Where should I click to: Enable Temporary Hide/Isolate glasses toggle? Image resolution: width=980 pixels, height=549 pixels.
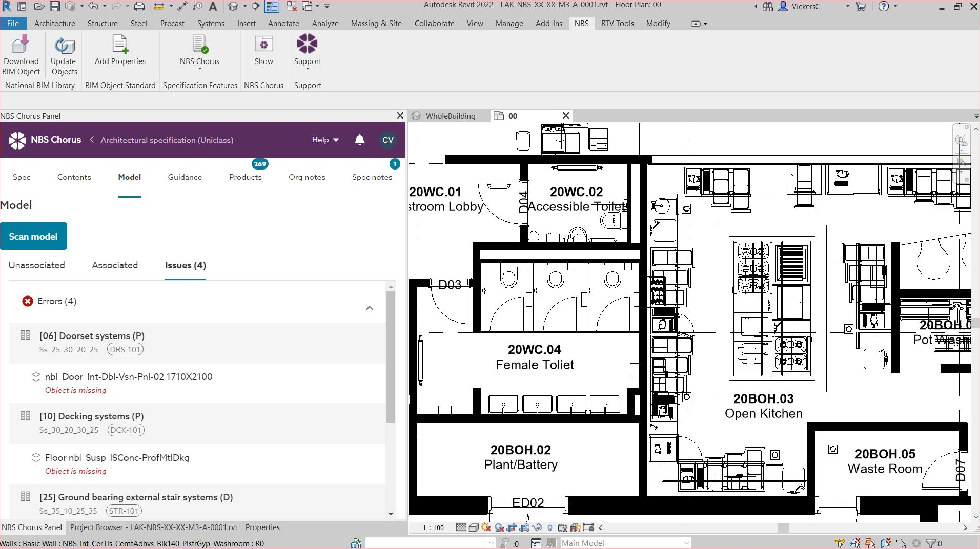538,527
